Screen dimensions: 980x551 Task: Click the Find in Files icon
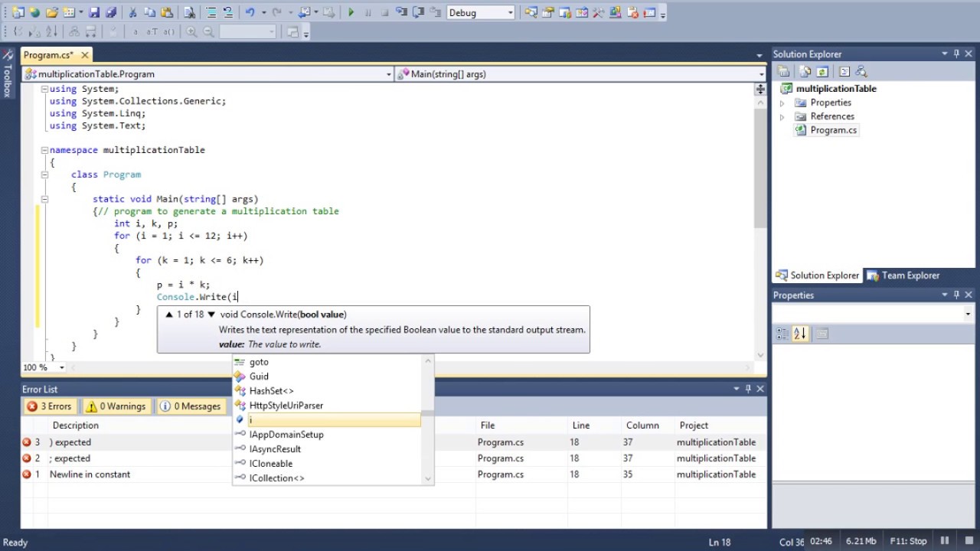188,12
